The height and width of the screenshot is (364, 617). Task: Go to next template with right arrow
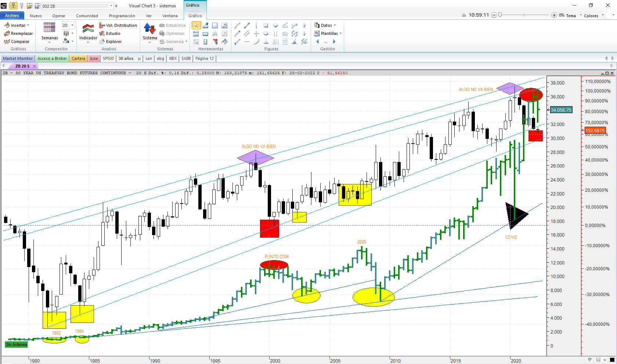pos(334,42)
